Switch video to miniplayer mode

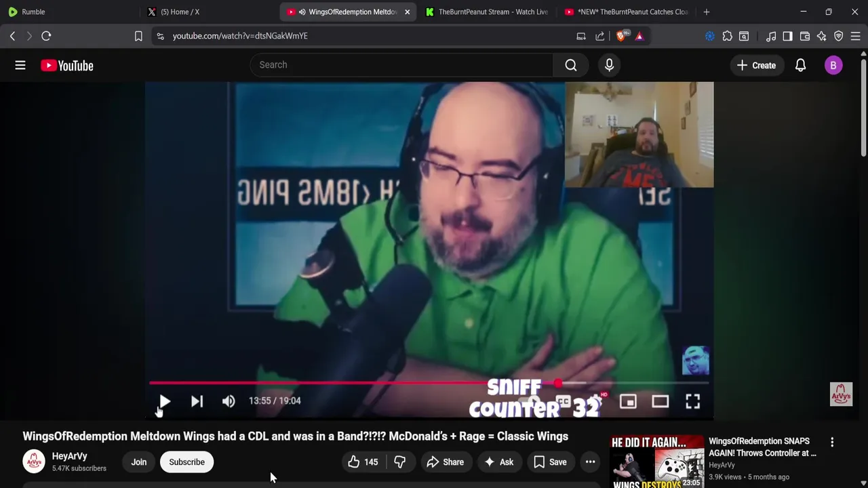click(628, 402)
